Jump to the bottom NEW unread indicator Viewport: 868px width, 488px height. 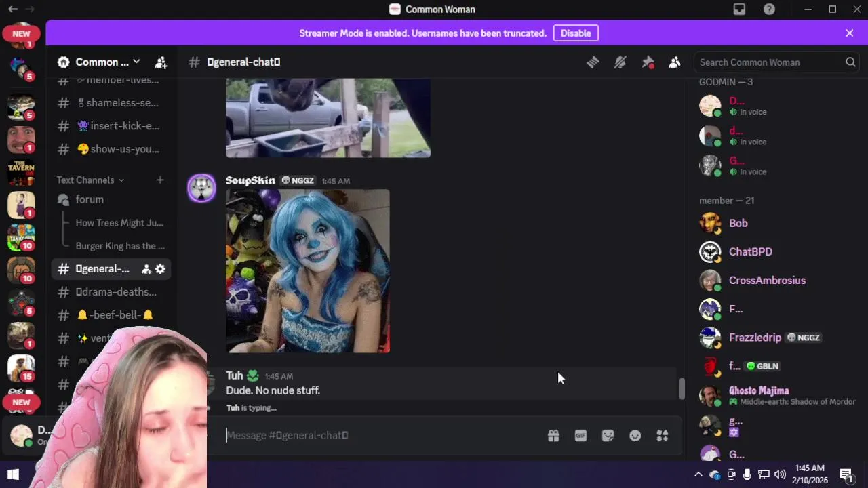click(x=21, y=402)
